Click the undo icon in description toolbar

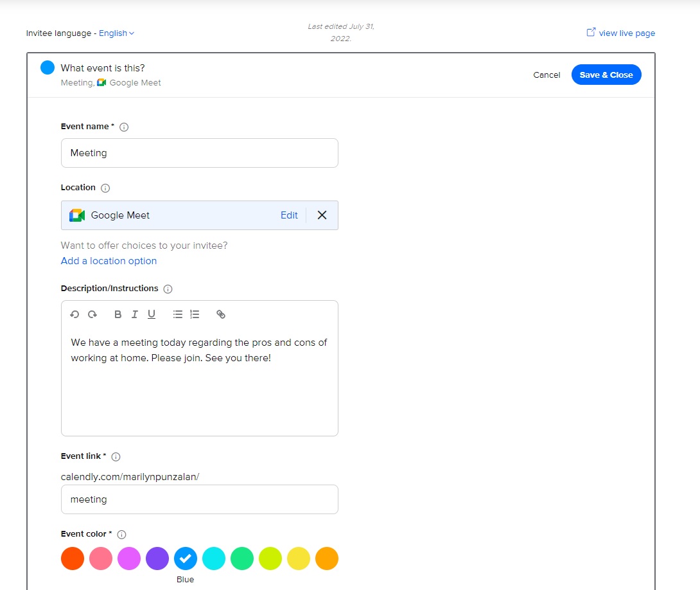tap(74, 314)
